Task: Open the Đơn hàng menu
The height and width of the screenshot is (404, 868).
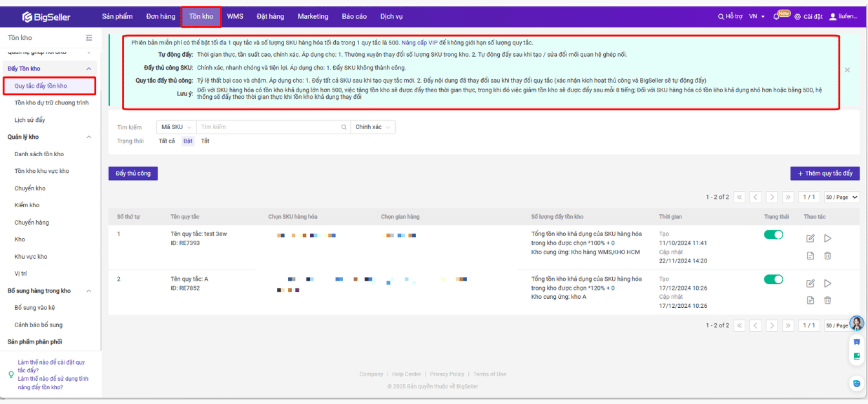Action: [x=161, y=16]
